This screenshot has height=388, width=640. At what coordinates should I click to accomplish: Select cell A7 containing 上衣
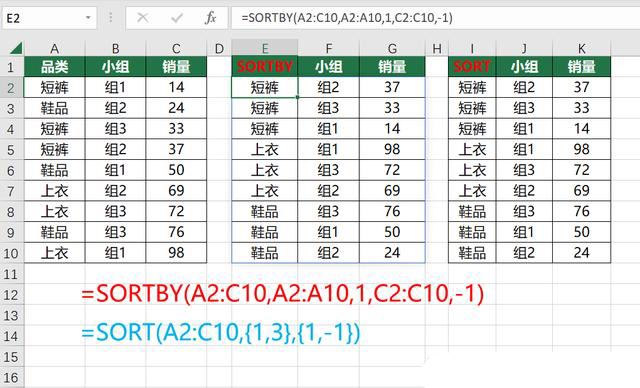[54, 191]
